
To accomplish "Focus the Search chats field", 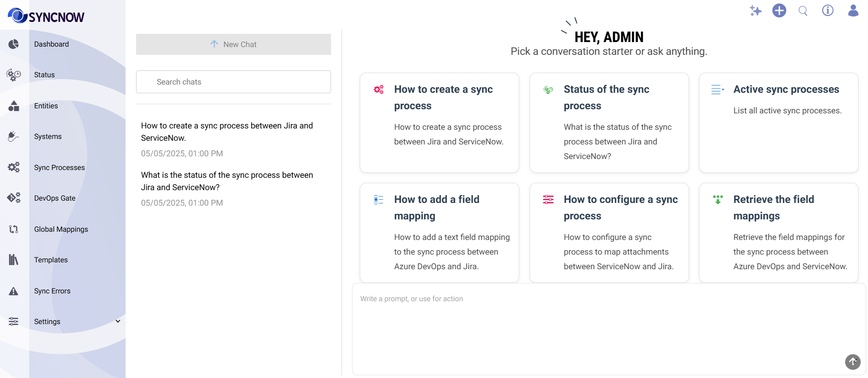I will coord(233,82).
